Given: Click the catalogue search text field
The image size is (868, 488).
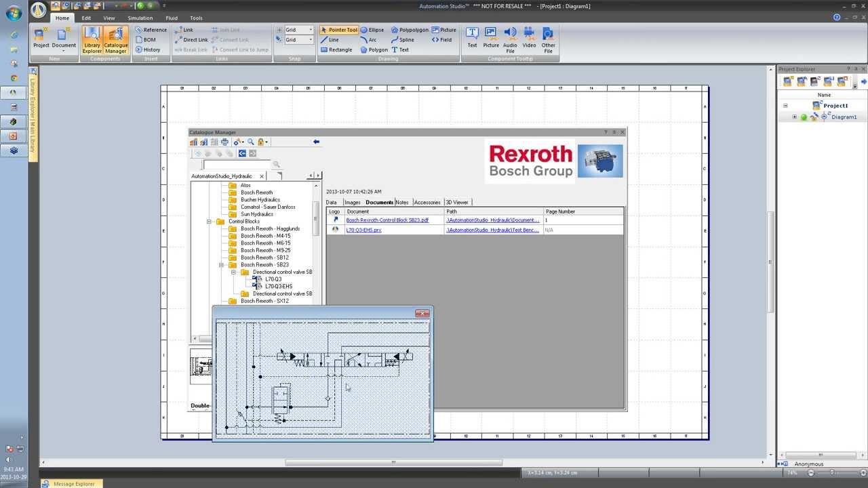Looking at the screenshot, I should click(236, 165).
